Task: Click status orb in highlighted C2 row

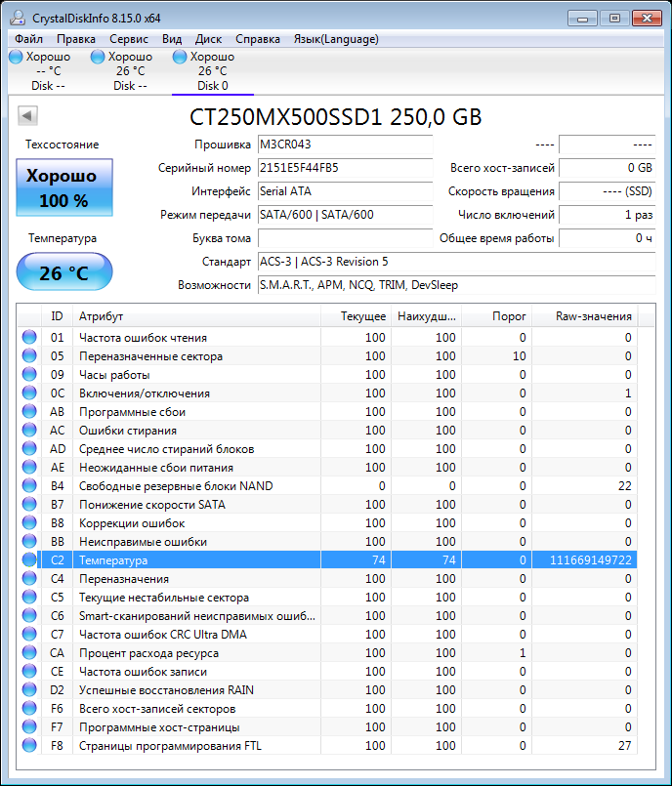Action: [29, 559]
